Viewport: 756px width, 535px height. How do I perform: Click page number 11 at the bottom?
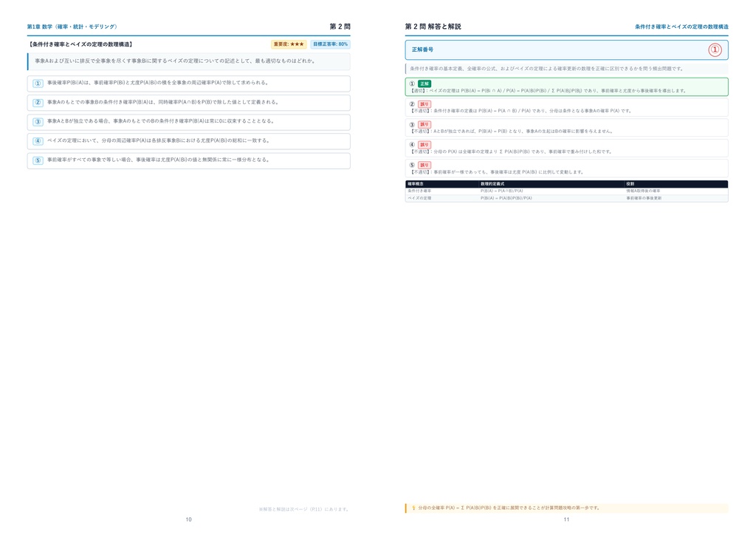[x=566, y=519]
